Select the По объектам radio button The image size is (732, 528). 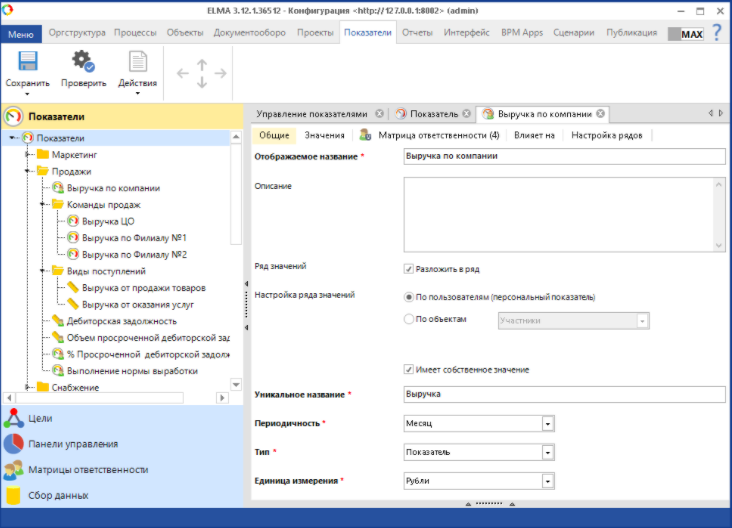click(409, 320)
